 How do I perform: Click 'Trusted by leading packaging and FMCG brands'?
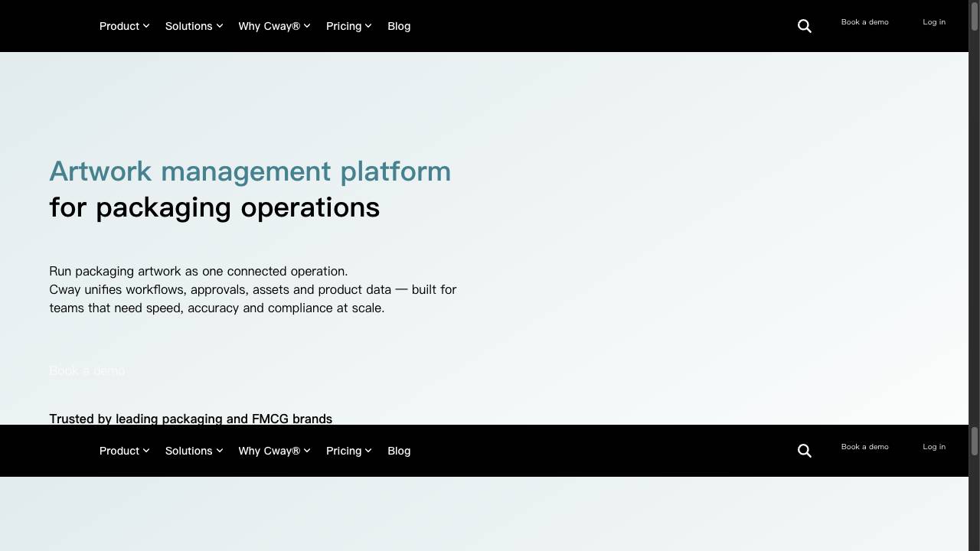coord(191,419)
